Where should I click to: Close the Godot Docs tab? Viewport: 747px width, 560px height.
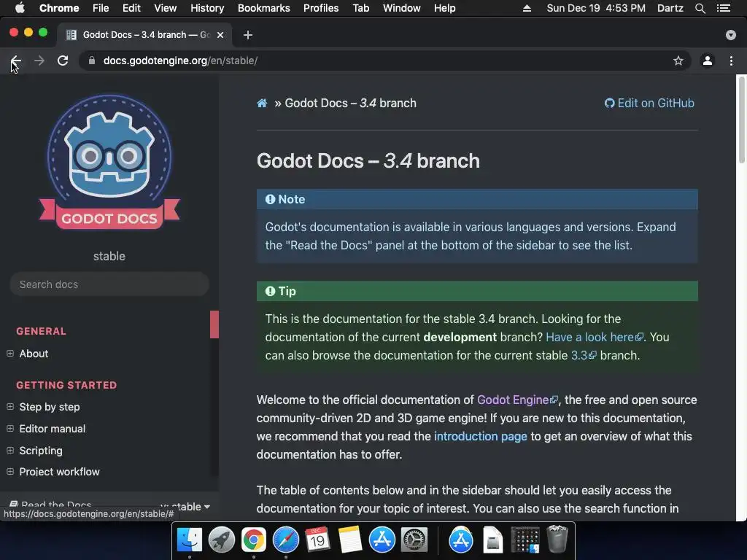coord(220,35)
